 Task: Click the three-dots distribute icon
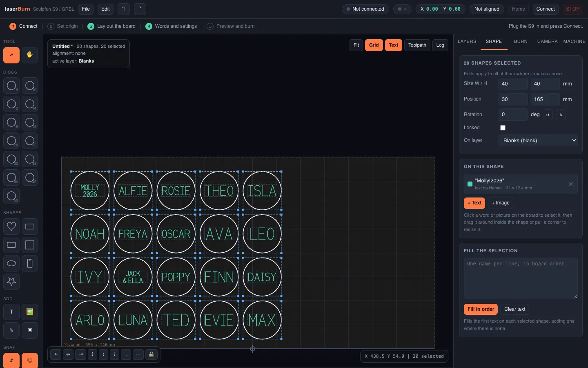[x=139, y=355]
